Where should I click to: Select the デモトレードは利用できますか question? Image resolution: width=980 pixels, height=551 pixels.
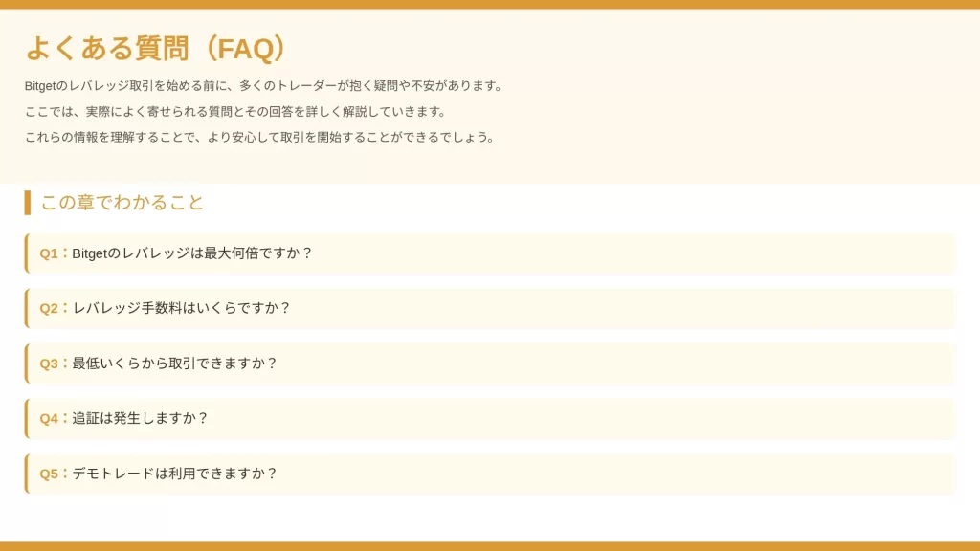tap(490, 474)
